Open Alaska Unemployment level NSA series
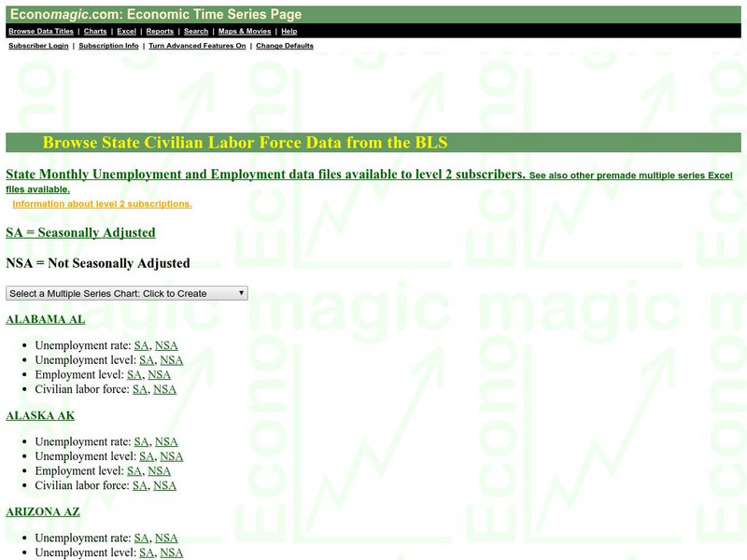This screenshot has width=747, height=560. tap(172, 456)
